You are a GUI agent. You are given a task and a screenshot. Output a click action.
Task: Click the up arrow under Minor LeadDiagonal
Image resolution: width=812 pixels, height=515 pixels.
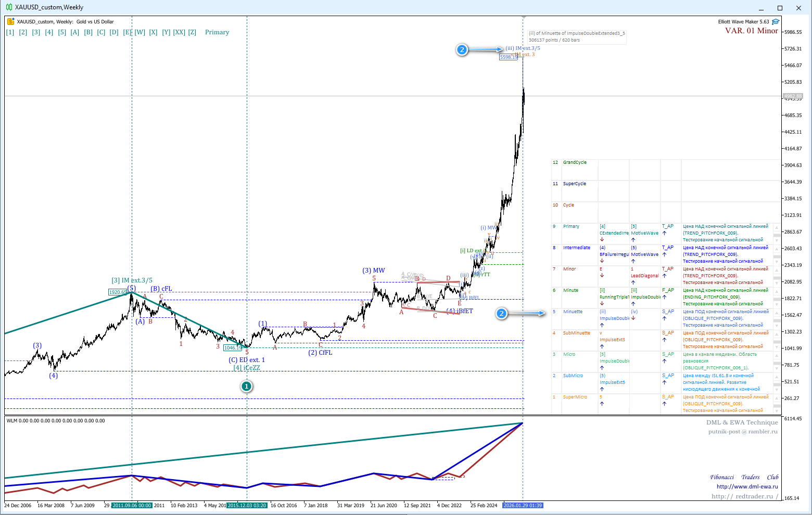click(x=633, y=282)
